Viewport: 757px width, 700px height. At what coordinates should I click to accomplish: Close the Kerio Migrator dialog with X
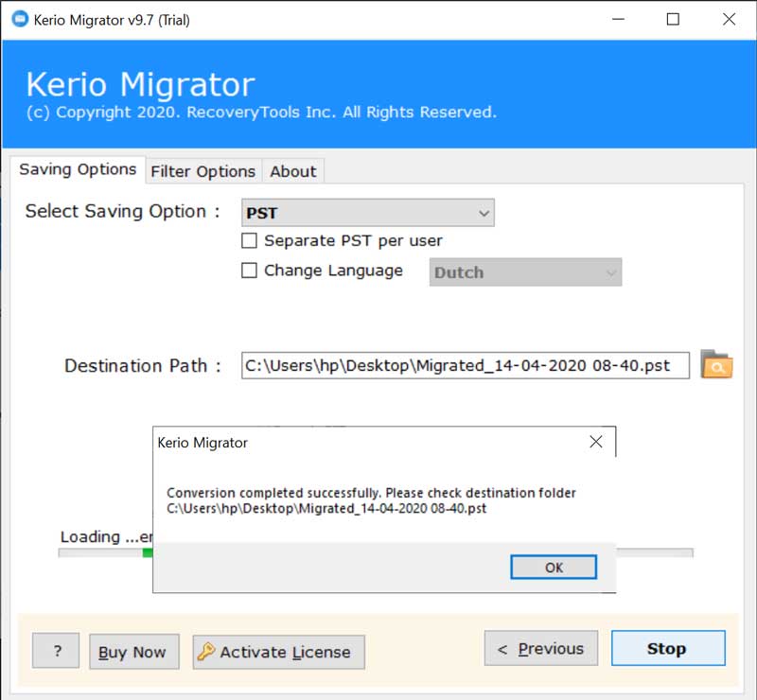pos(596,441)
